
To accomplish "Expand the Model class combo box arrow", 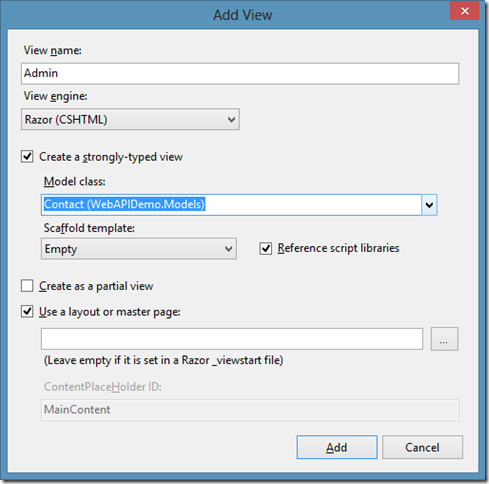I will pyautogui.click(x=429, y=205).
